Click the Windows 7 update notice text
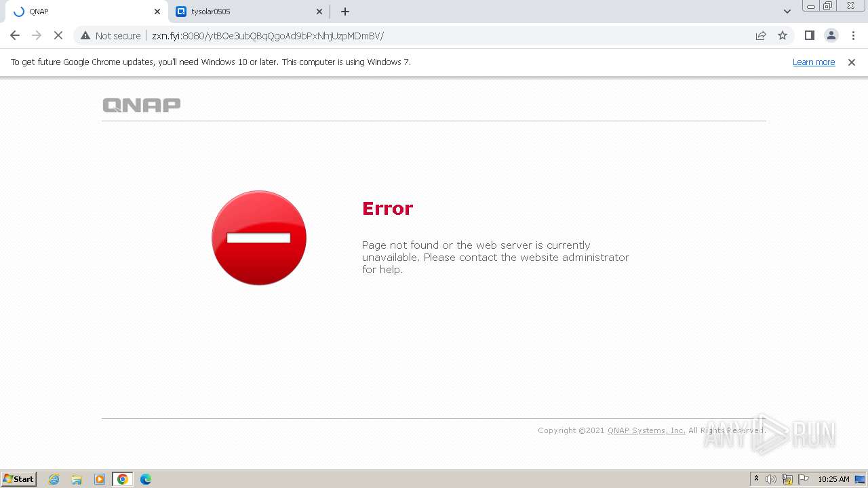The height and width of the screenshot is (488, 868). pos(211,62)
